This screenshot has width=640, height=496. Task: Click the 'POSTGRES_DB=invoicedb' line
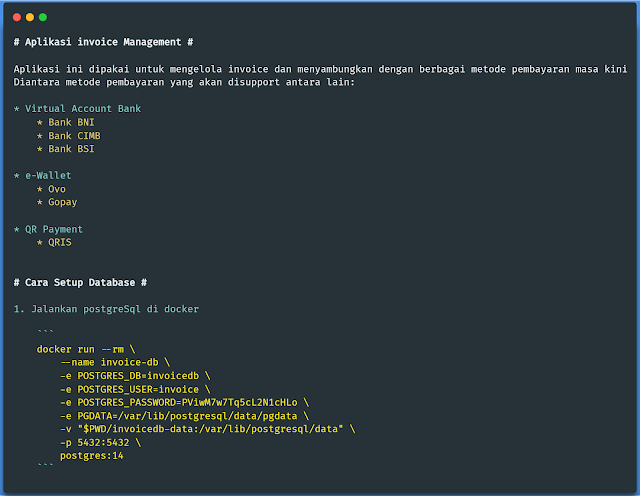pyautogui.click(x=135, y=376)
